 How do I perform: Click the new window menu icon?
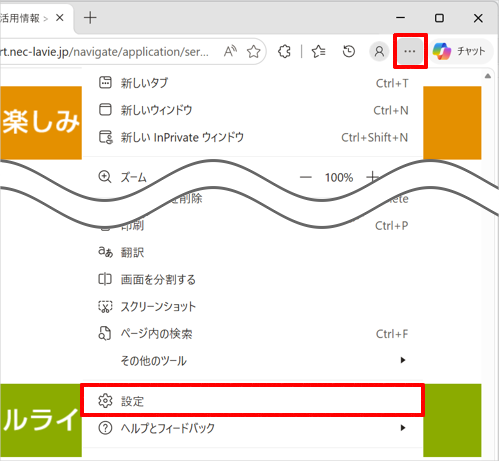click(105, 109)
